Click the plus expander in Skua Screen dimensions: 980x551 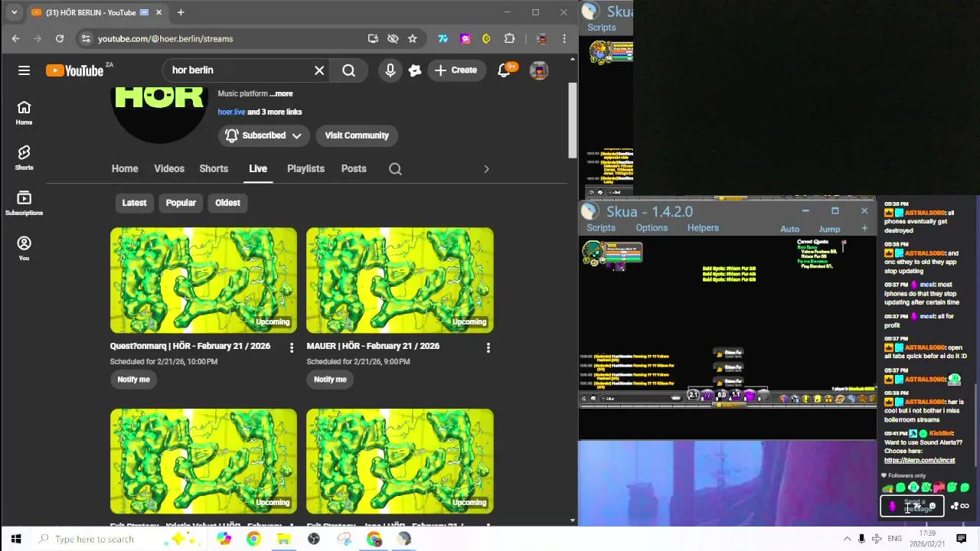coord(864,228)
